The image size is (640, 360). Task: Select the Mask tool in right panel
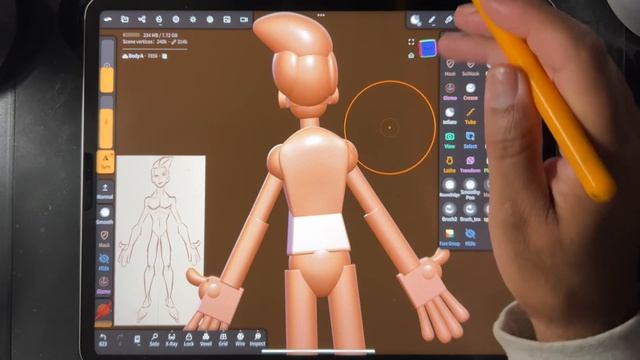pos(450,68)
